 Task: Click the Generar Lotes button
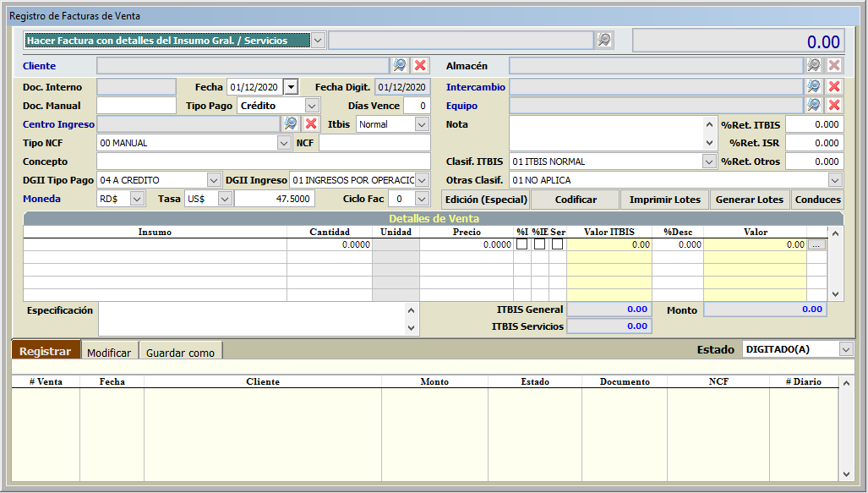coord(750,200)
